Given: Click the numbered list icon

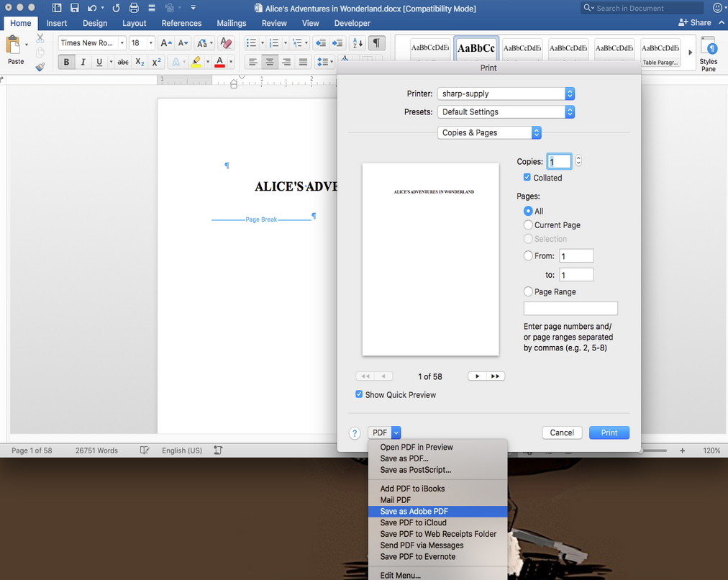Looking at the screenshot, I should click(274, 43).
